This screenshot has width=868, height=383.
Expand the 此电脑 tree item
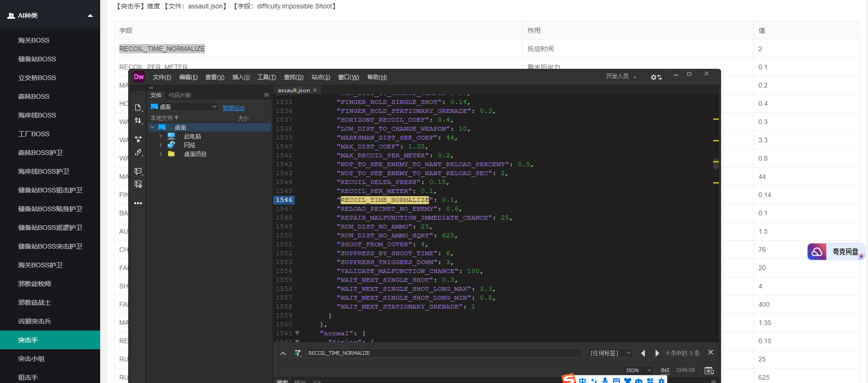click(160, 136)
